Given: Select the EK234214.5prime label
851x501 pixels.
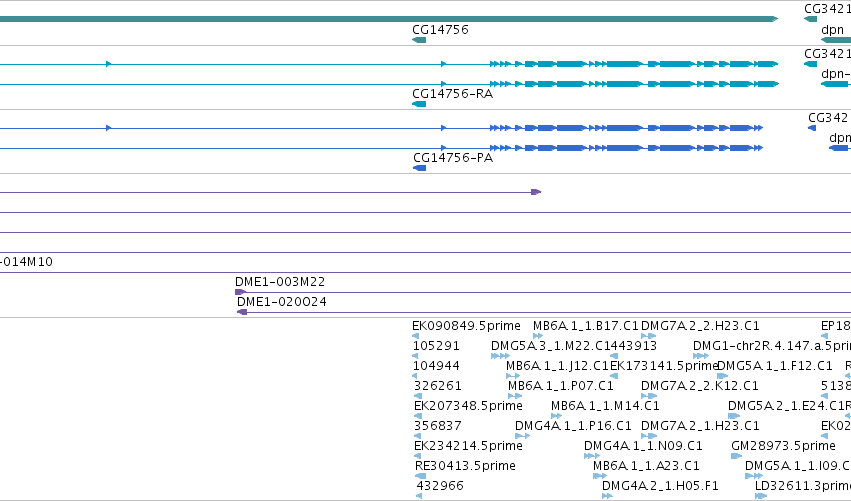Looking at the screenshot, I should 468,446.
